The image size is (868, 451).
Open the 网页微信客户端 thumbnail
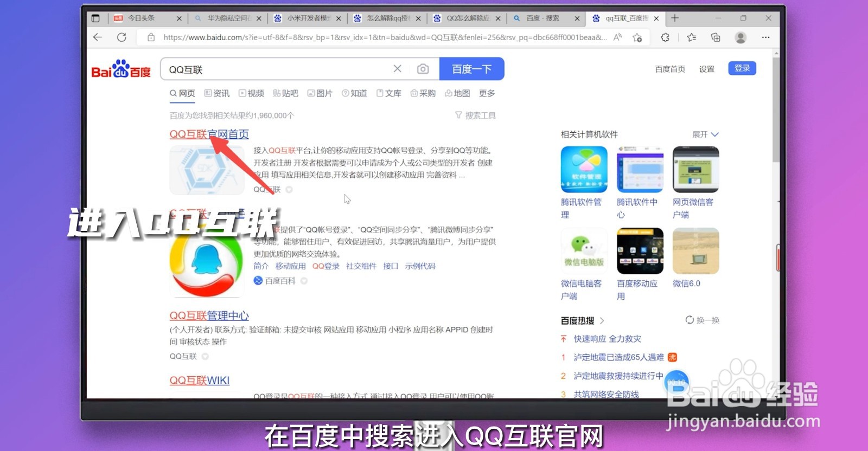coord(696,169)
